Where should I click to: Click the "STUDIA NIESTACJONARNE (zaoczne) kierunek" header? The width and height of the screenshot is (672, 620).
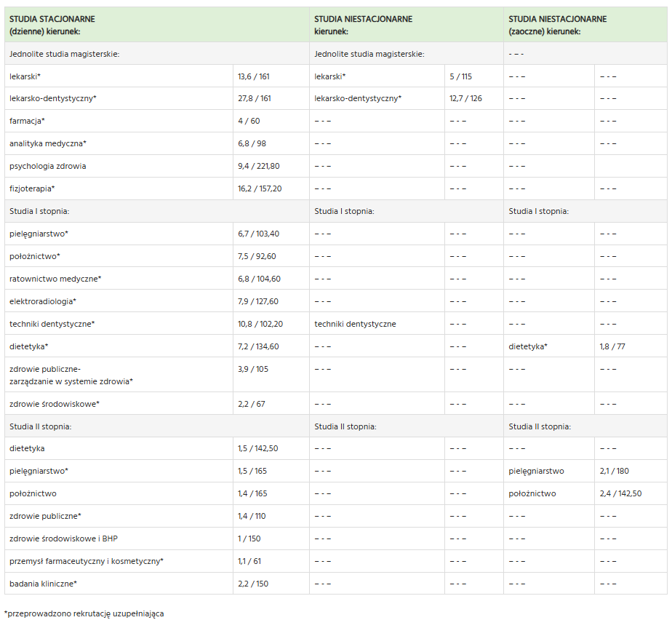coord(557,25)
